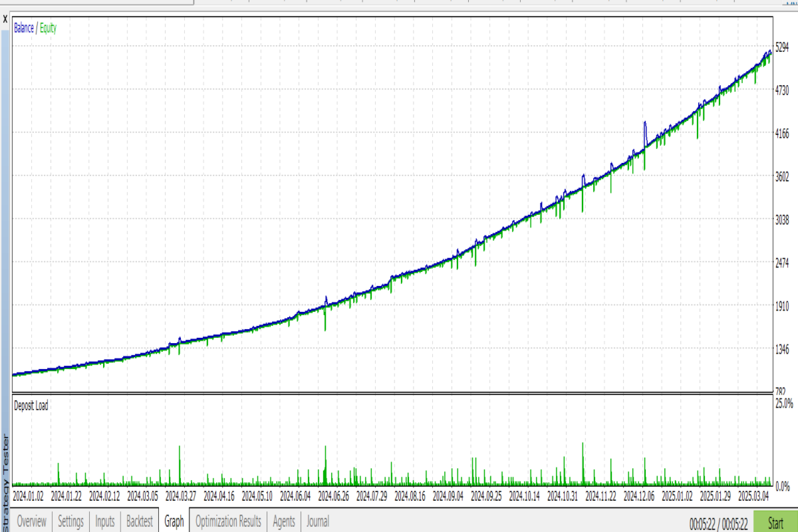Image resolution: width=798 pixels, height=532 pixels.
Task: Click the 0.0% deposit load scale value
Action: tap(784, 485)
